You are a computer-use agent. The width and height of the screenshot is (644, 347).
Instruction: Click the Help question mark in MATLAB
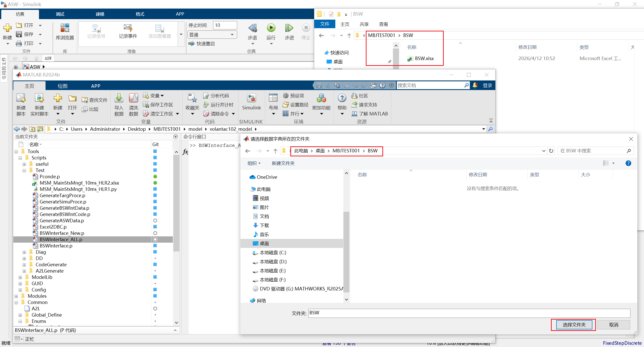(x=342, y=98)
